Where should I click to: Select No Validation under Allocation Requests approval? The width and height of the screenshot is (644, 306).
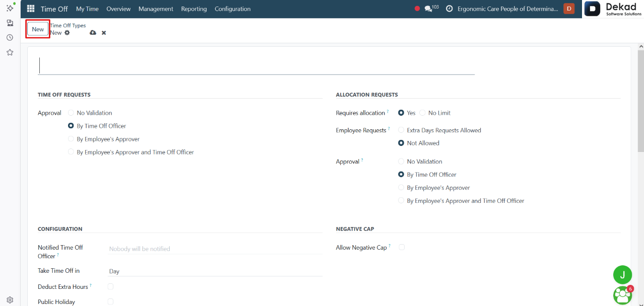click(x=401, y=162)
